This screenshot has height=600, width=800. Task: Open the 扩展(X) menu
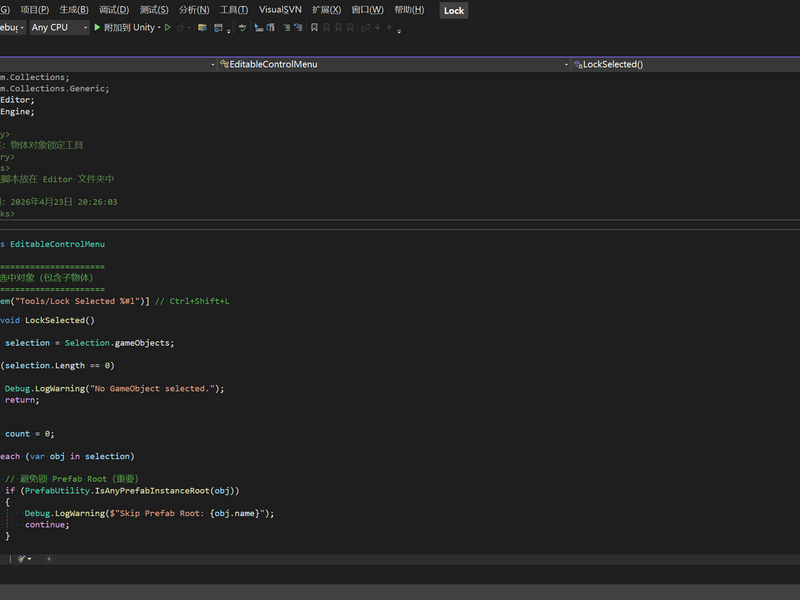click(x=327, y=10)
